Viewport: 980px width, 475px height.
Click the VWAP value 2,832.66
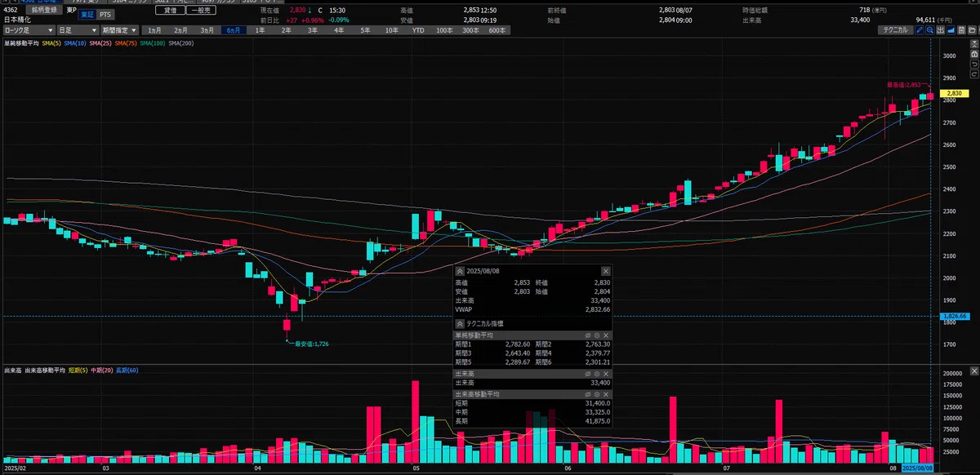coord(598,309)
